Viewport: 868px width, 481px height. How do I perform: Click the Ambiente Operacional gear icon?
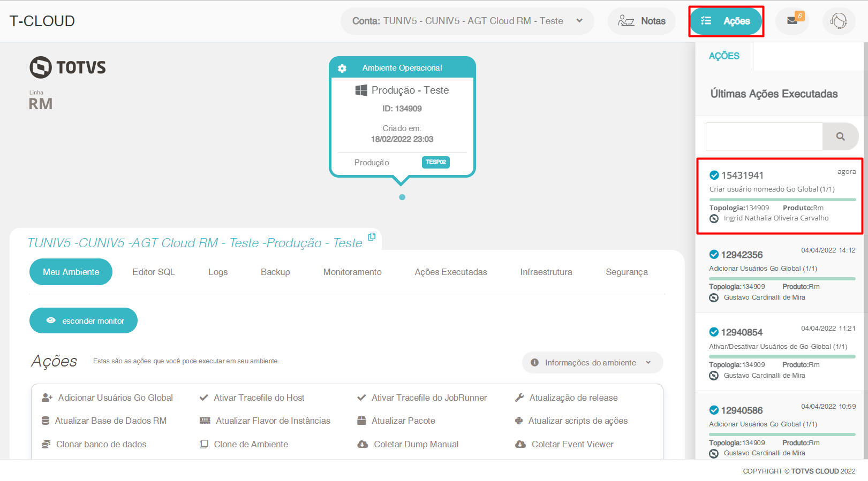pos(342,68)
